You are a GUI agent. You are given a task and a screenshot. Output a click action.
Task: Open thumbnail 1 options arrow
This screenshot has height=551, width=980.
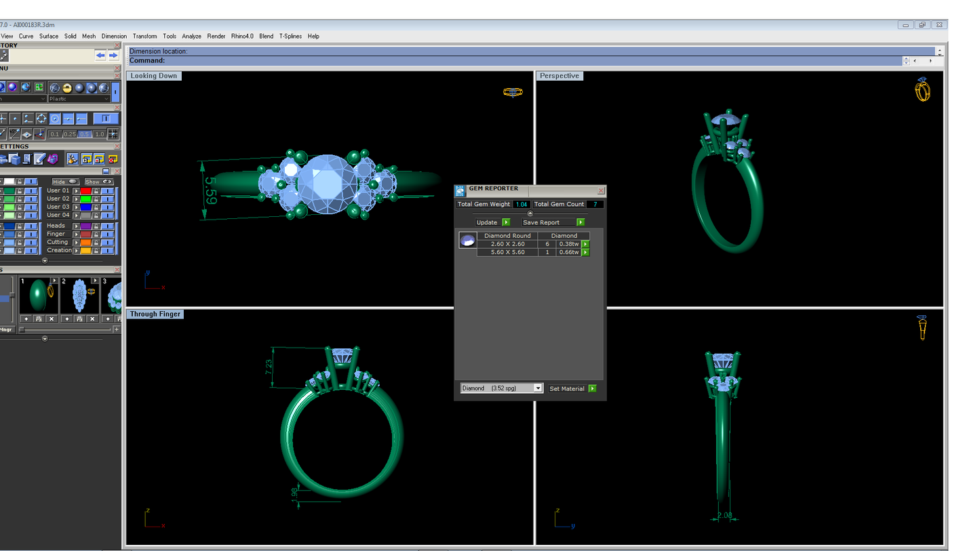click(x=54, y=280)
